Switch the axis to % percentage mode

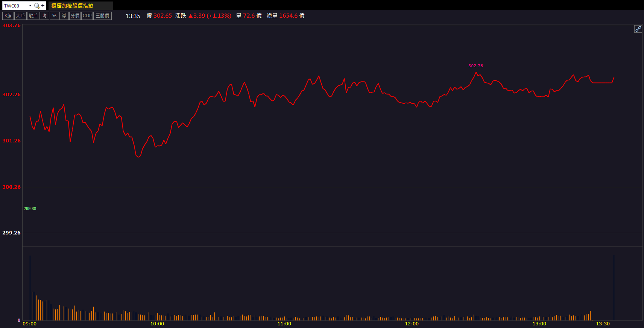54,16
